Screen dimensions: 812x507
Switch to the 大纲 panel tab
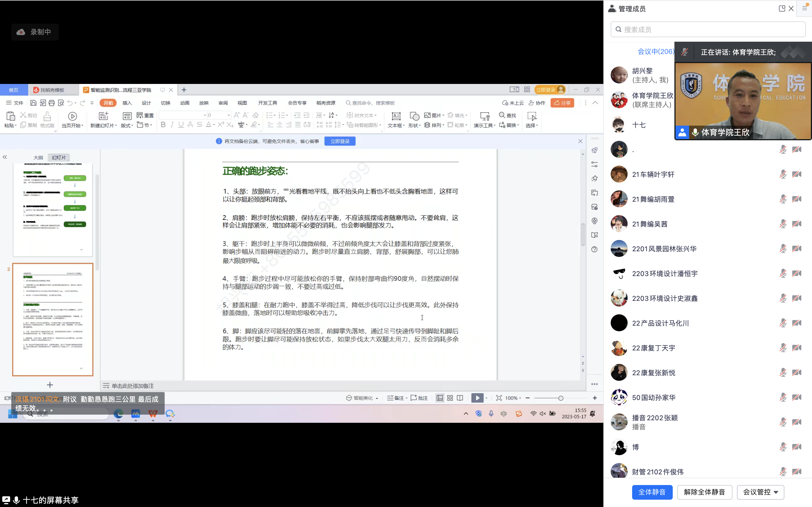tap(38, 157)
